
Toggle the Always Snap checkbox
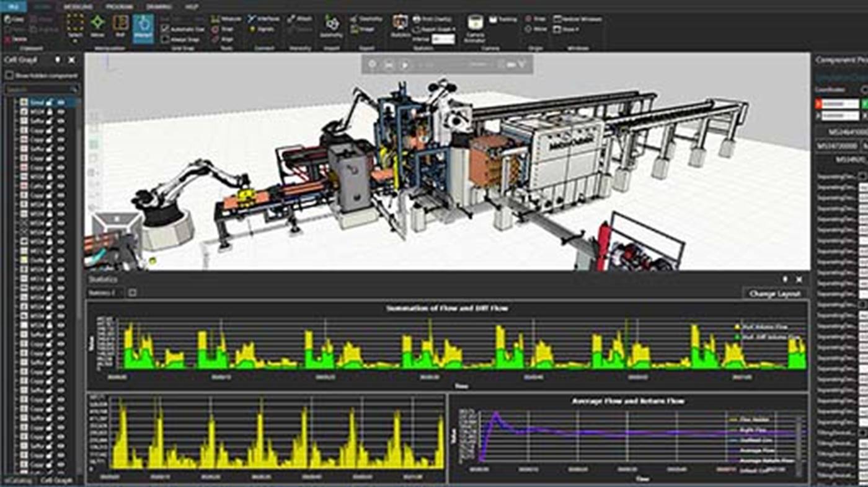[165, 39]
